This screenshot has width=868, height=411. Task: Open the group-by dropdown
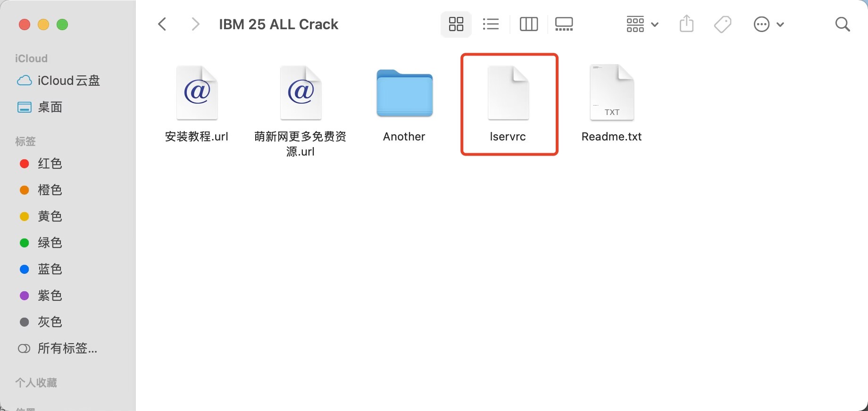pos(642,24)
